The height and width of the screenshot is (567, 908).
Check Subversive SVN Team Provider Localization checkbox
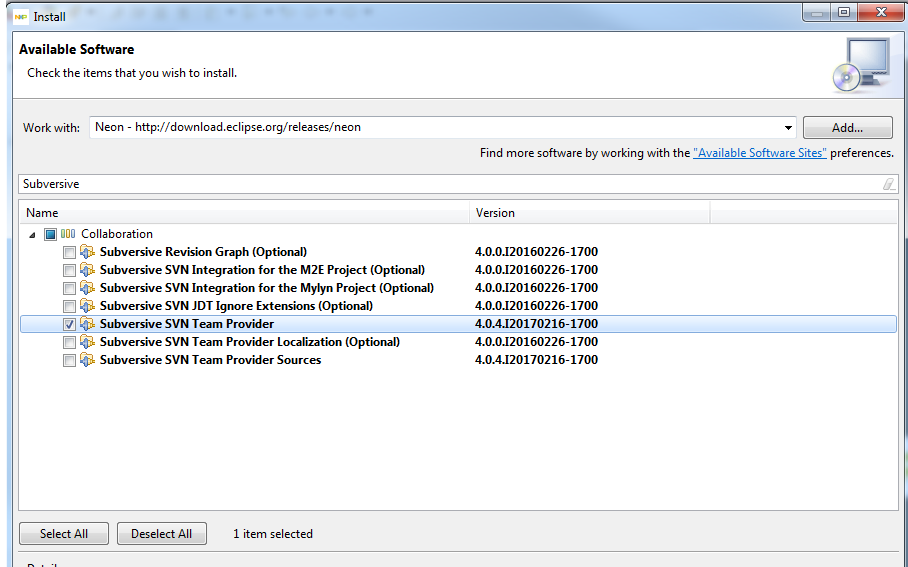pos(69,342)
